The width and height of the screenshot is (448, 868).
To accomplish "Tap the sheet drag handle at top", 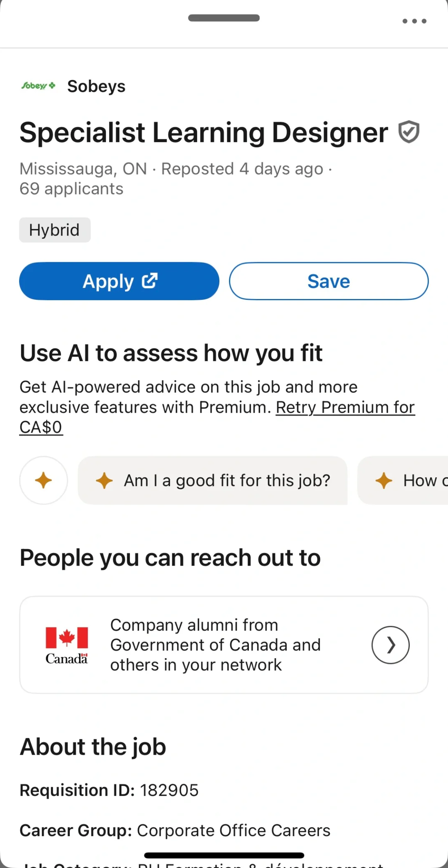I will pos(224,18).
